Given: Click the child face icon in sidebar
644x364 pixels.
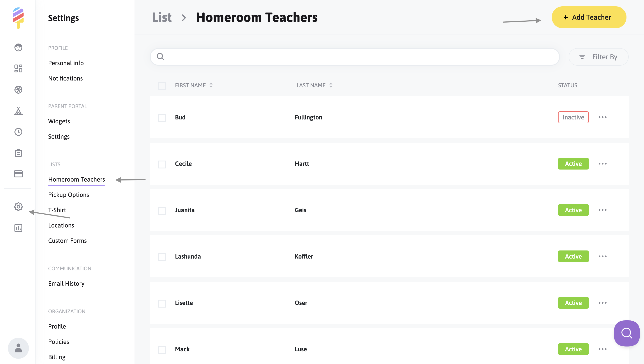Looking at the screenshot, I should [x=18, y=47].
